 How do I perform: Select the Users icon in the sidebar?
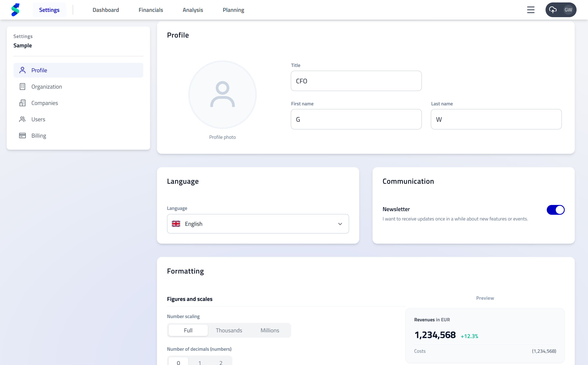pyautogui.click(x=22, y=119)
